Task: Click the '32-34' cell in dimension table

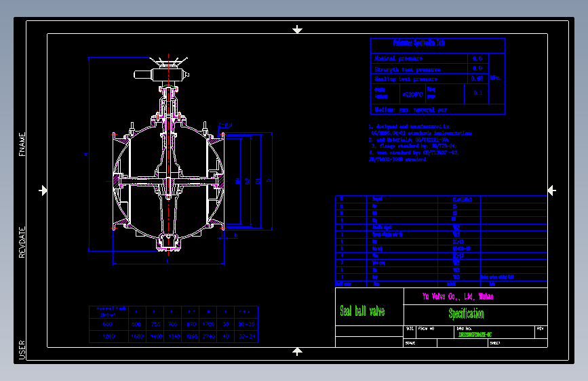Action: click(247, 336)
